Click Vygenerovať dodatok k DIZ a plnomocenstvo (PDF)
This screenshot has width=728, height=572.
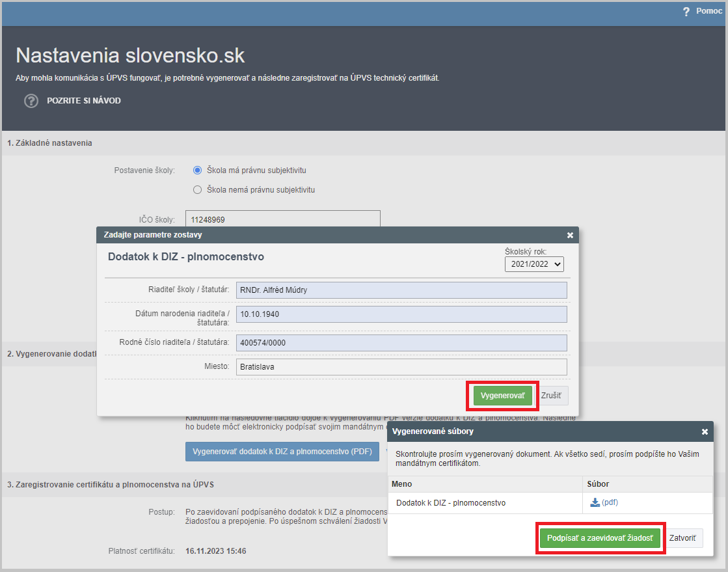[x=282, y=451]
